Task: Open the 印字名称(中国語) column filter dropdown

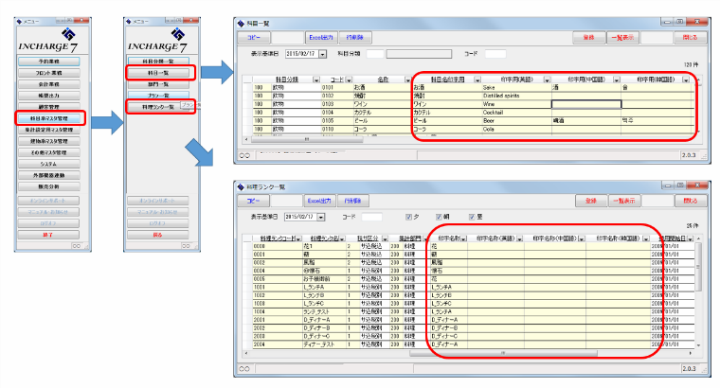Action: click(581, 239)
